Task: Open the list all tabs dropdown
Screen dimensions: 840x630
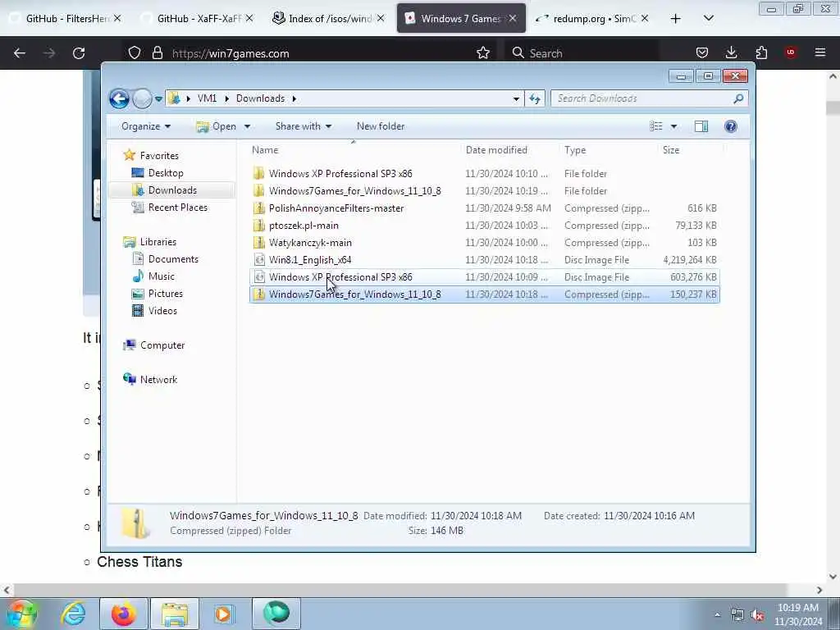Action: (x=708, y=19)
